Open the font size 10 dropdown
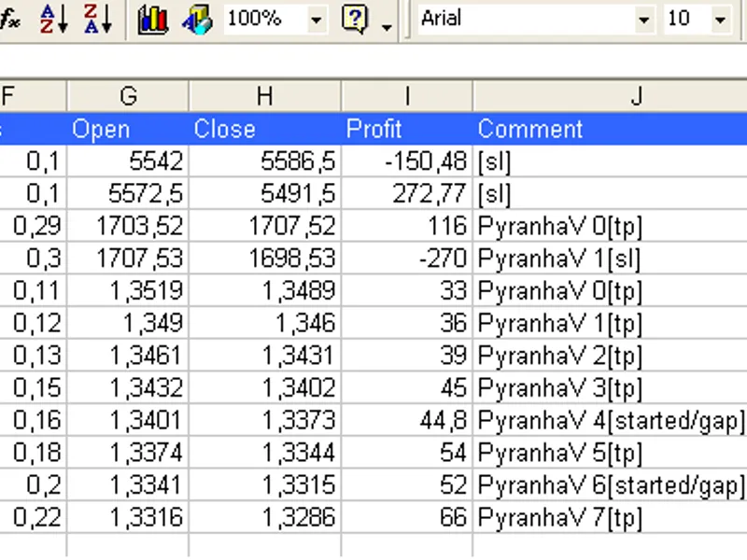 (721, 20)
